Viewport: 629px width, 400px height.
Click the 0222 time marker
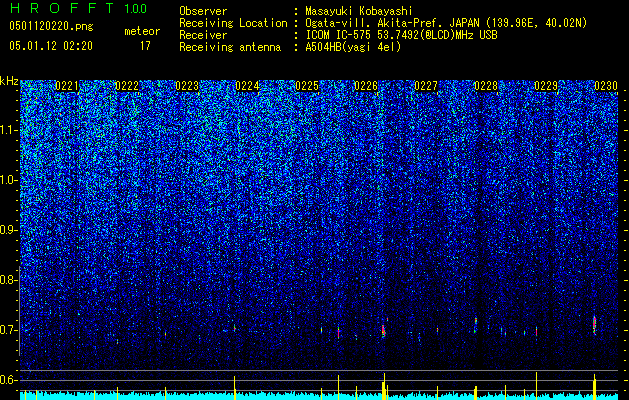(x=127, y=86)
